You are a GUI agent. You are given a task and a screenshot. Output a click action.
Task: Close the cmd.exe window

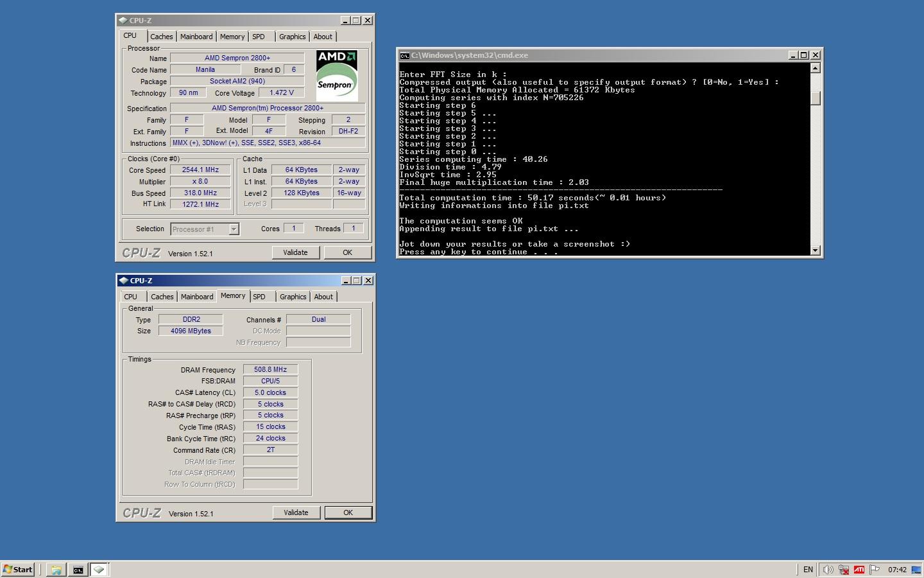pyautogui.click(x=816, y=55)
